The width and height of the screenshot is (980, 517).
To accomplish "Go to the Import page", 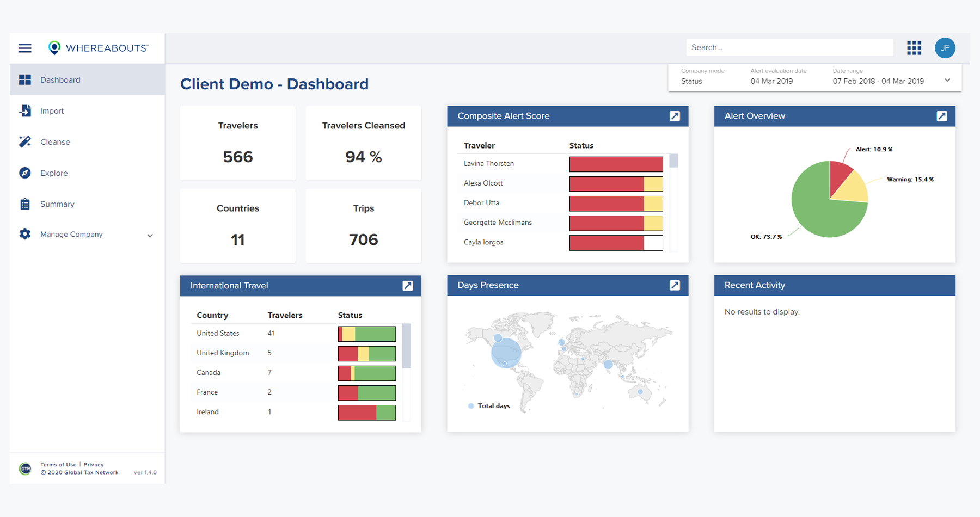I will click(x=52, y=111).
